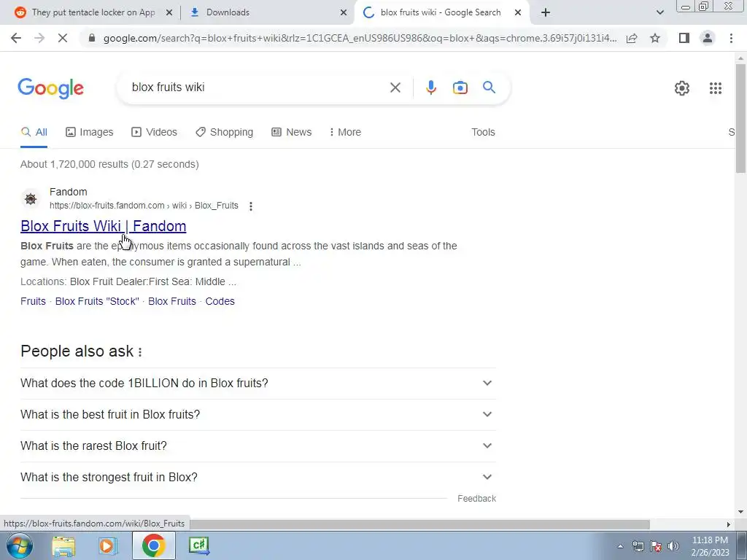The width and height of the screenshot is (747, 560).
Task: Open File Explorer from taskbar
Action: pyautogui.click(x=64, y=545)
